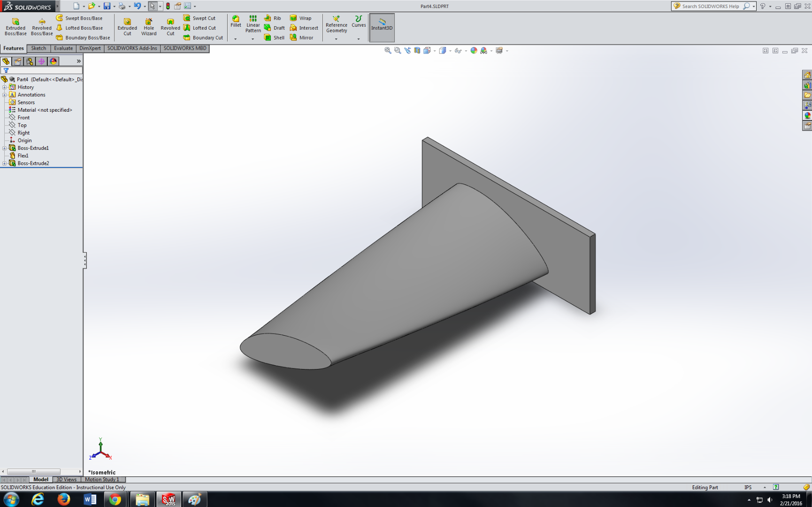
Task: Click the Zoom to Fit icon
Action: pos(388,50)
